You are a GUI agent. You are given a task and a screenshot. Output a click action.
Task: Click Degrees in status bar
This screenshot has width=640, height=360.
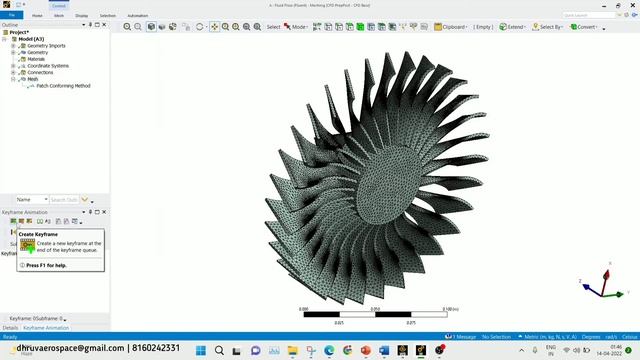(591, 337)
